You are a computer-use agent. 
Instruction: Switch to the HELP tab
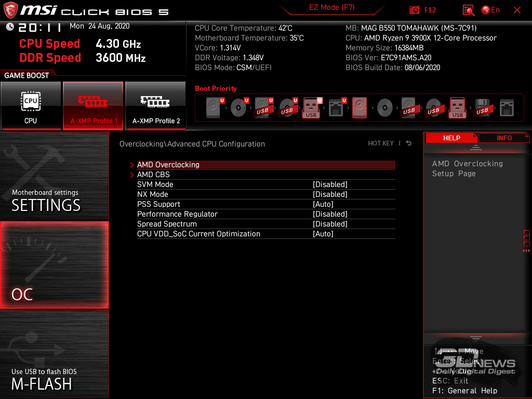click(x=451, y=138)
